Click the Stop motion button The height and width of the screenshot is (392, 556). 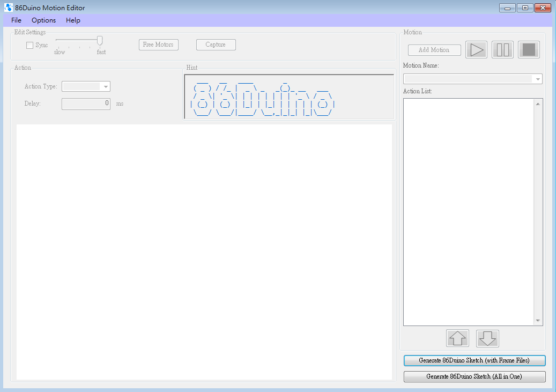pyautogui.click(x=529, y=50)
